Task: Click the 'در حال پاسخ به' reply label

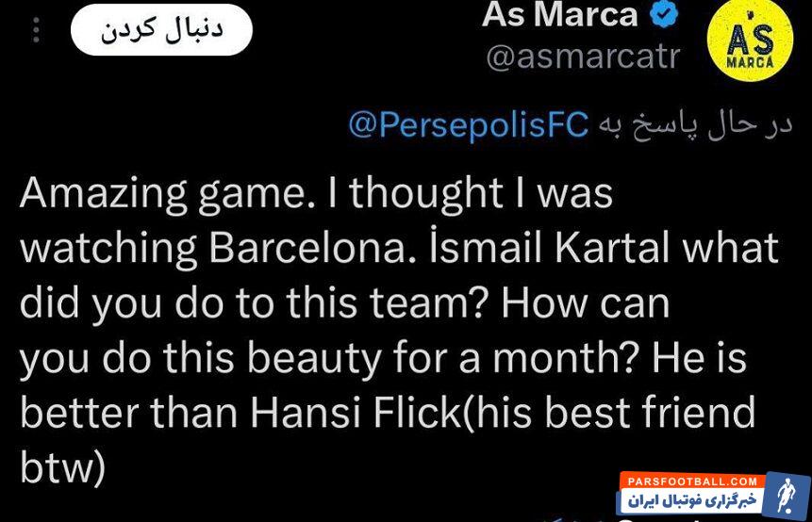Action: pyautogui.click(x=692, y=124)
